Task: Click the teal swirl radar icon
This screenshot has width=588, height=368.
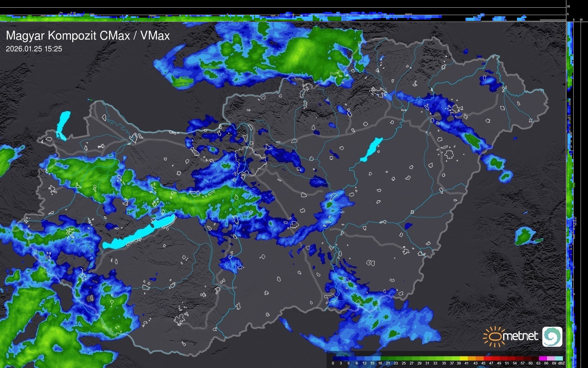Action: (552, 336)
